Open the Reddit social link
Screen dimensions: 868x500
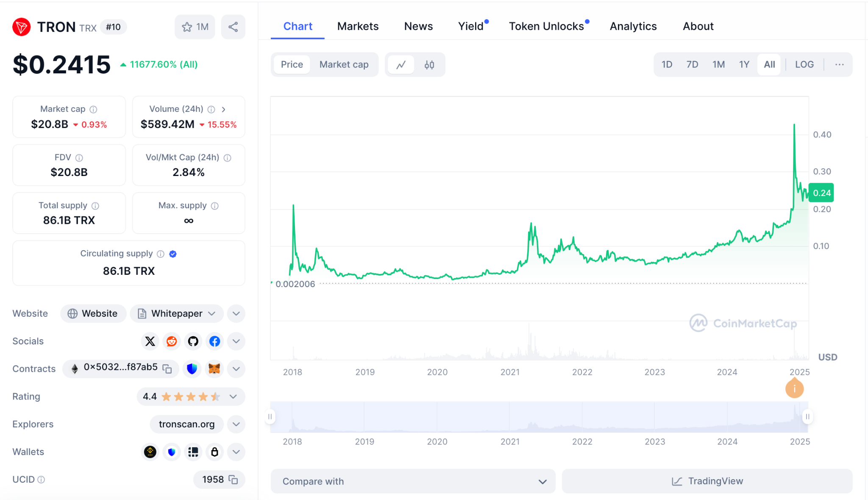pyautogui.click(x=172, y=341)
